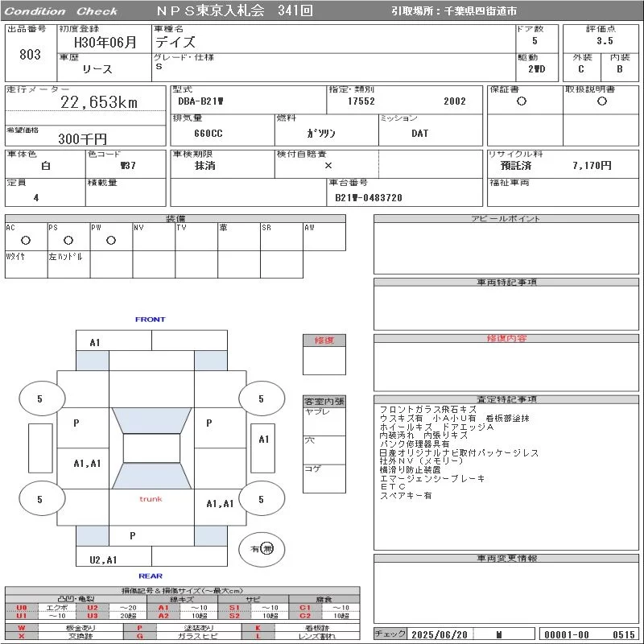Screen dimensions: 644x644
Task: Select the chassis number 'B21W-0483720'
Action: tap(369, 198)
